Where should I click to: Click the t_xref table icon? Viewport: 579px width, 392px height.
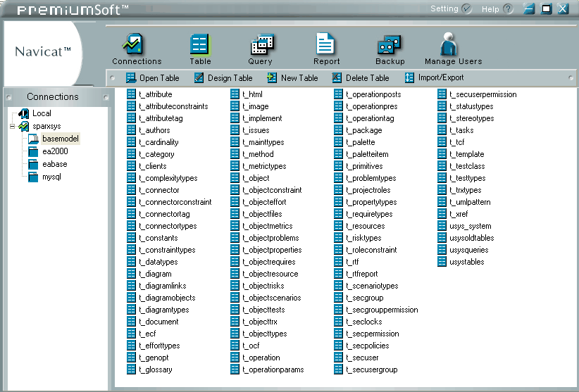(x=442, y=214)
